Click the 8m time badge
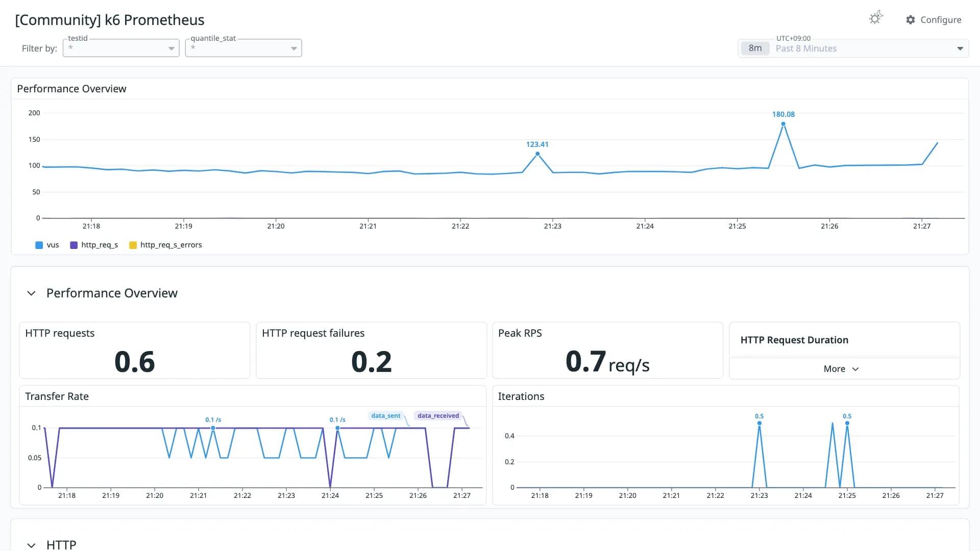The image size is (980, 551). 755,48
